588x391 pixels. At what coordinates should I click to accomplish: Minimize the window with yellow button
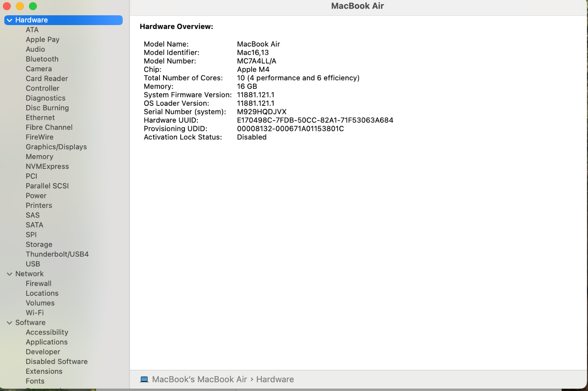20,6
